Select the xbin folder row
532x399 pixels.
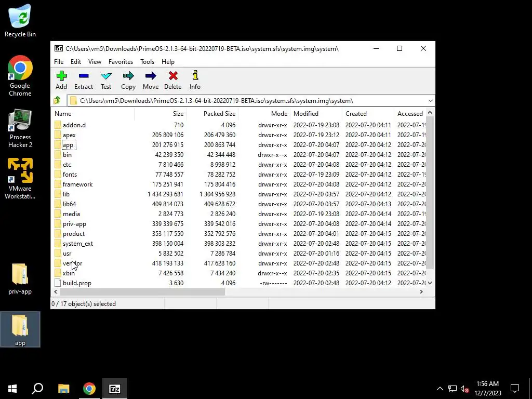[x=239, y=273]
